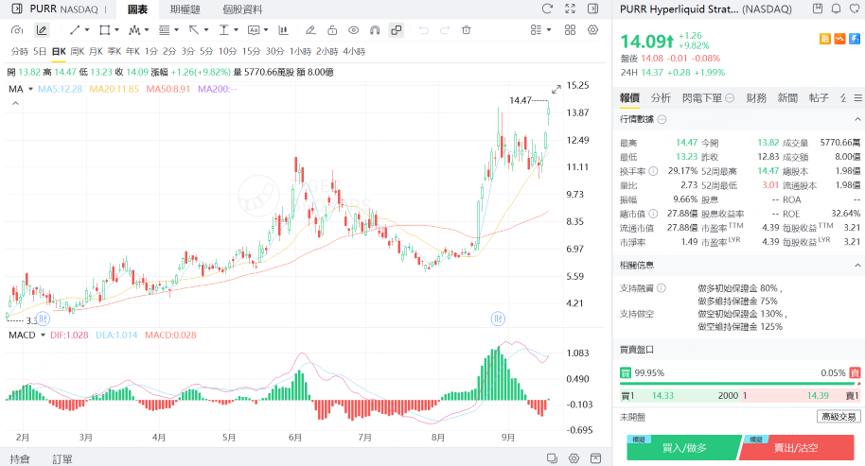Screen dimensions: 865x466
Task: Toggle the linked drawings sync button
Action: coord(396,30)
